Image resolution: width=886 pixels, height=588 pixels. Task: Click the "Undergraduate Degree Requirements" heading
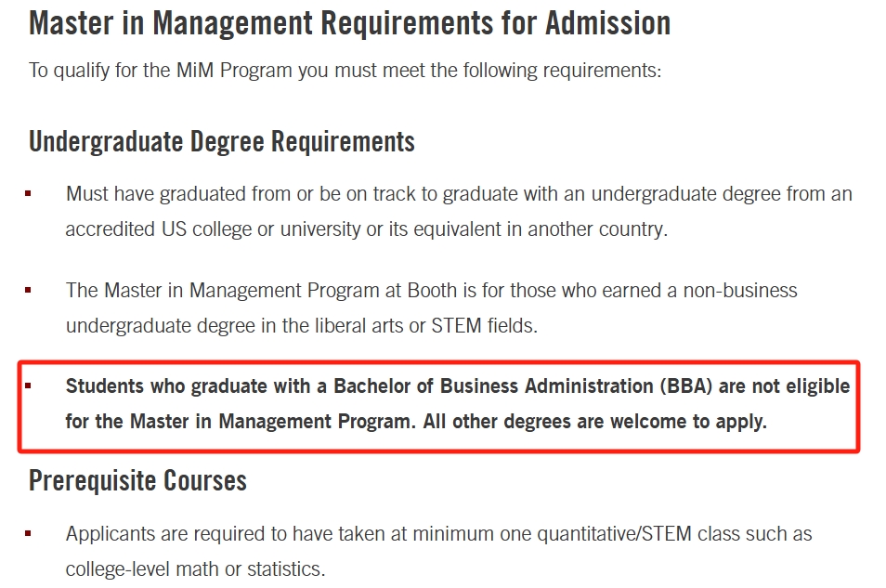click(x=221, y=141)
